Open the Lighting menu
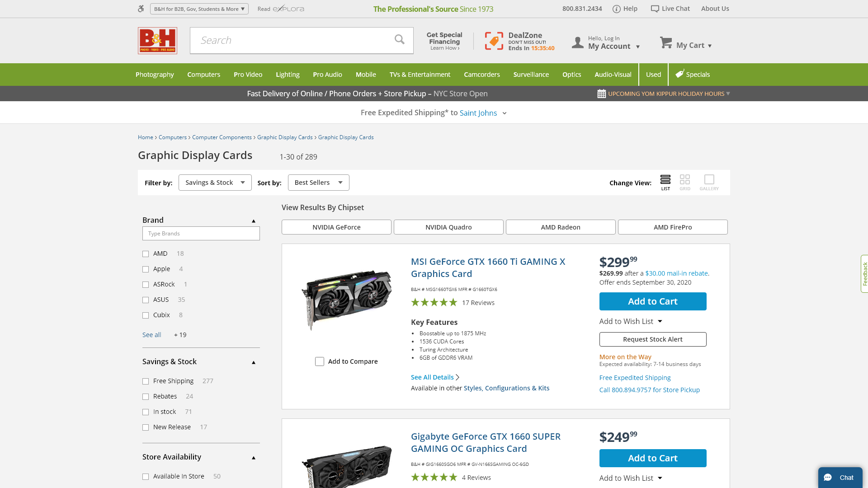This screenshot has height=488, width=868. click(x=288, y=75)
